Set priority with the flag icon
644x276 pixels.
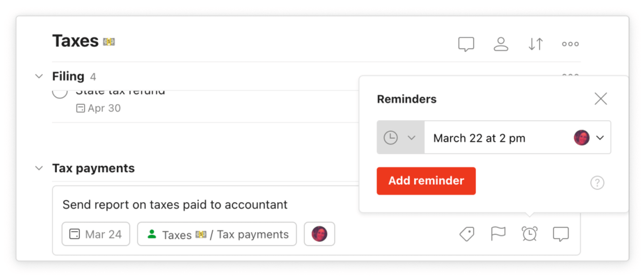click(x=498, y=234)
